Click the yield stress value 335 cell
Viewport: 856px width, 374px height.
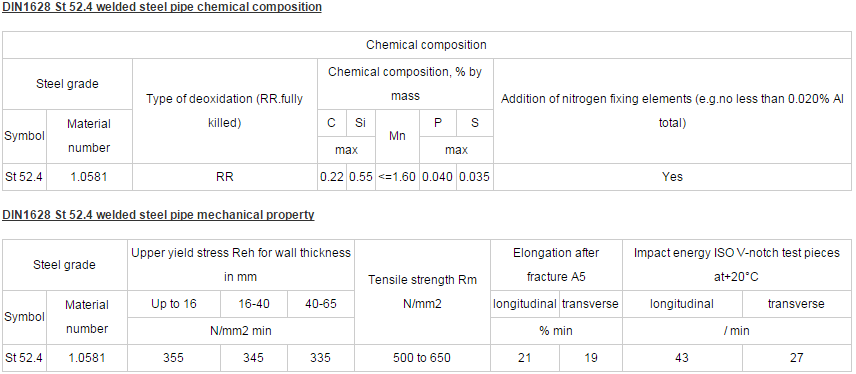click(x=320, y=358)
